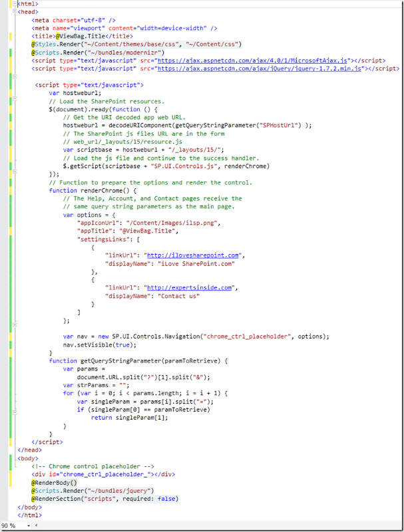Click the nav.setVisible(true); line
The image size is (404, 532).
tap(100, 345)
